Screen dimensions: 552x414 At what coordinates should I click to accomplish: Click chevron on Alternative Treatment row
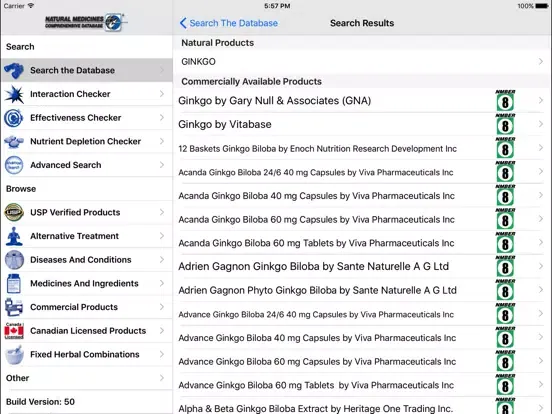(x=162, y=236)
